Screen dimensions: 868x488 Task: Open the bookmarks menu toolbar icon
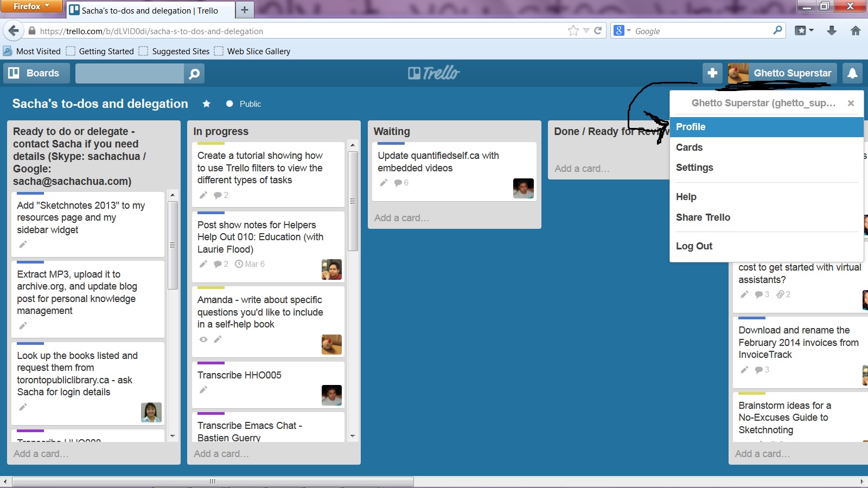(804, 31)
